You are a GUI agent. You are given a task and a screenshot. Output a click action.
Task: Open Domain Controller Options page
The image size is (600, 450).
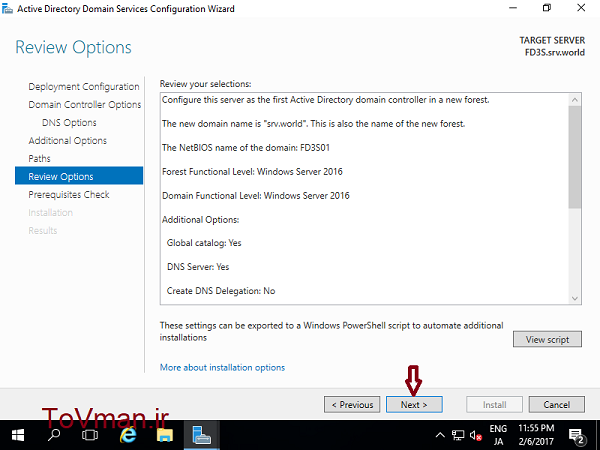coord(85,105)
